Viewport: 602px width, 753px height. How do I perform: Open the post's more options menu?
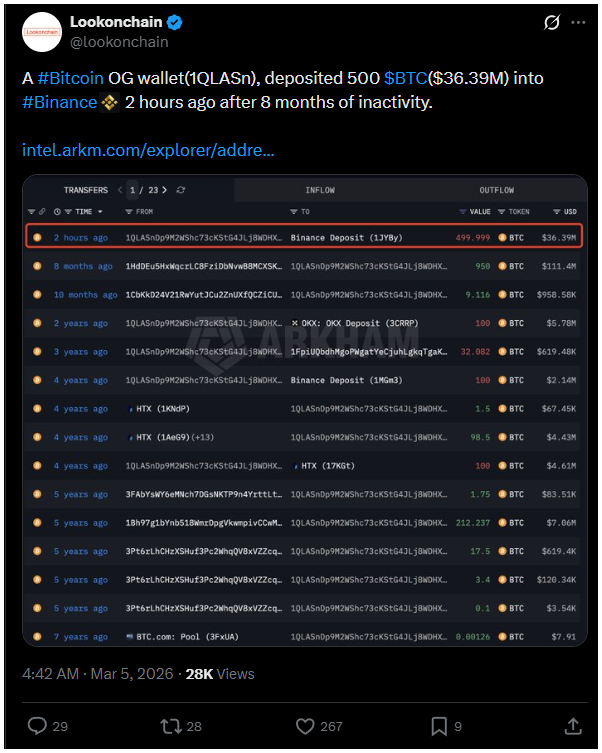tap(579, 22)
